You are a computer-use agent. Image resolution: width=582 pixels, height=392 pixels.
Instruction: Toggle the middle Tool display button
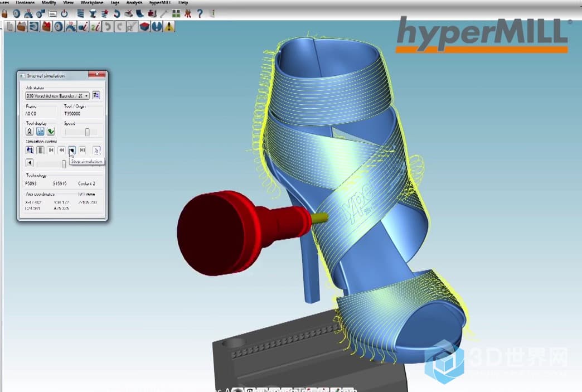coord(40,132)
